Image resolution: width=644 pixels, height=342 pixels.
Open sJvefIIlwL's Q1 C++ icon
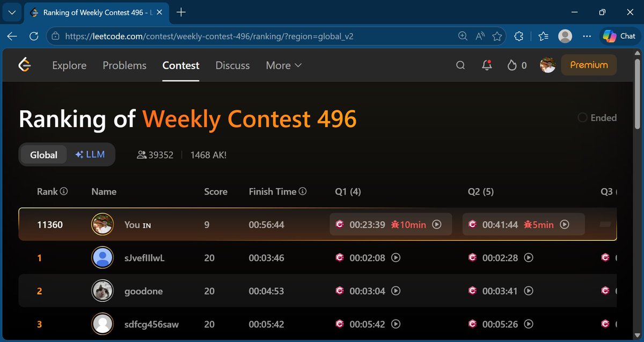[x=340, y=258]
